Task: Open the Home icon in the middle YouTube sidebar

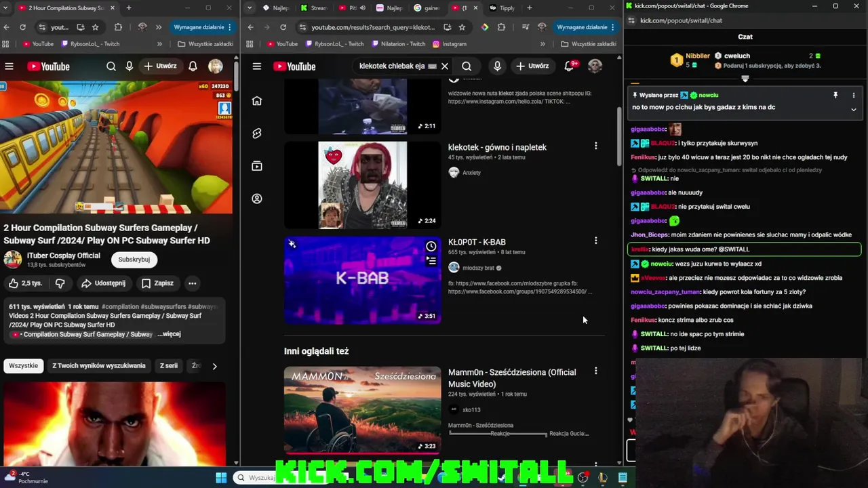Action: (x=257, y=101)
